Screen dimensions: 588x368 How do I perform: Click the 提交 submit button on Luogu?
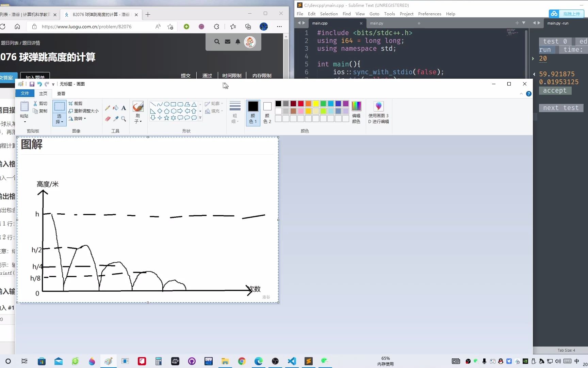tap(185, 75)
